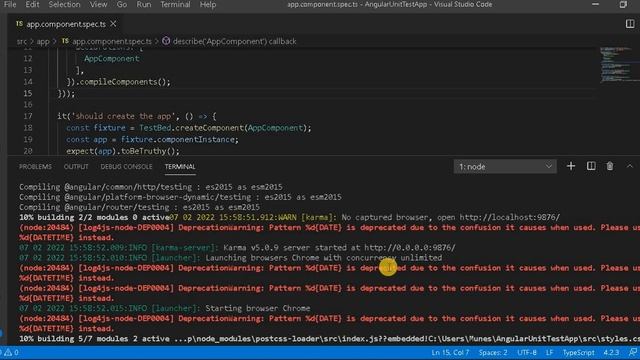Click the TS file icon in breadcrumb
Screen dimensions: 640x360
[x=65, y=40]
